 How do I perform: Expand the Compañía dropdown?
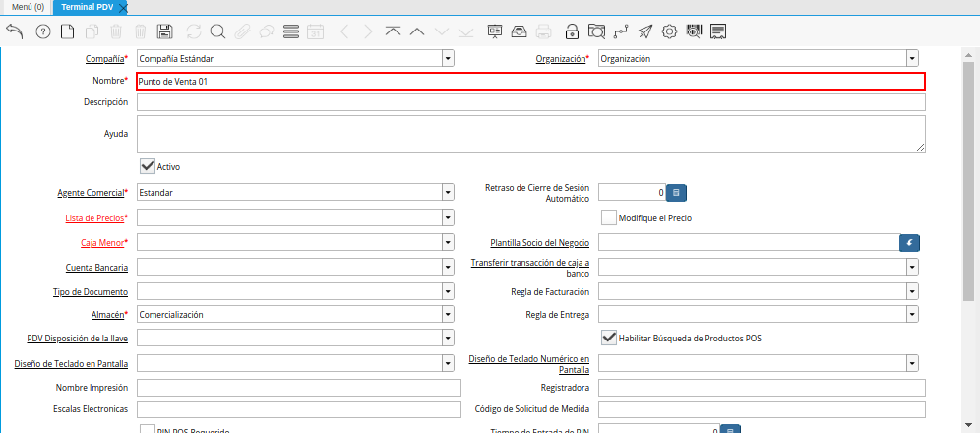(x=448, y=59)
